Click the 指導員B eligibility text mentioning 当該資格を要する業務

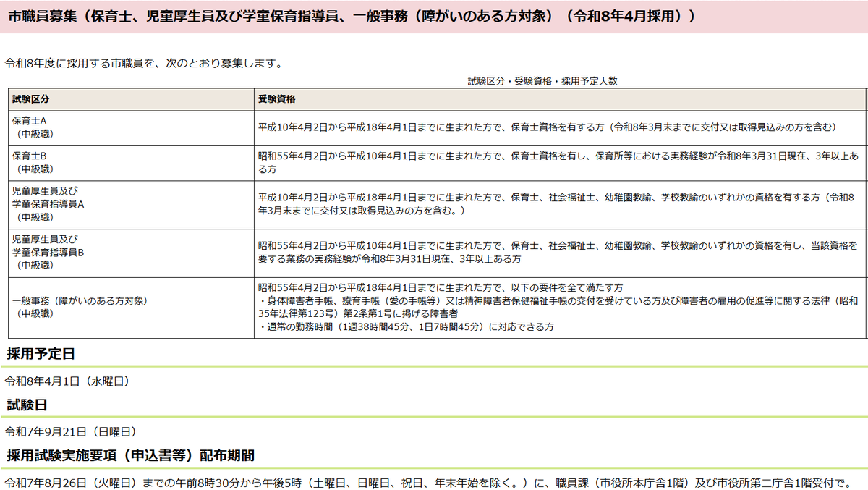tap(558, 253)
